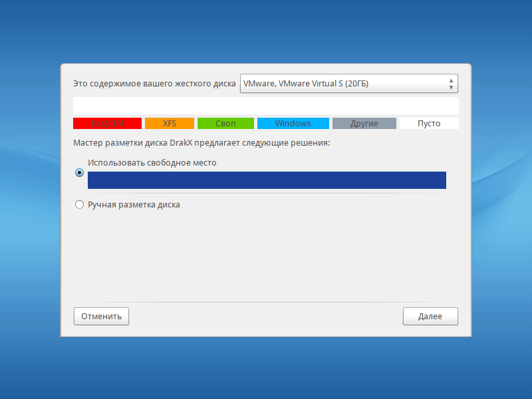
Task: Click the up arrow on the disk selector
Action: (x=451, y=80)
